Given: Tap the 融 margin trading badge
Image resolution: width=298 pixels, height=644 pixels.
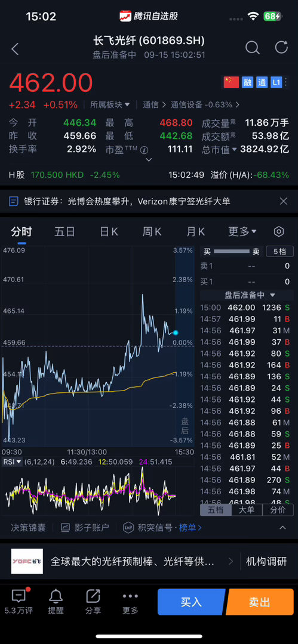Looking at the screenshot, I should point(247,82).
